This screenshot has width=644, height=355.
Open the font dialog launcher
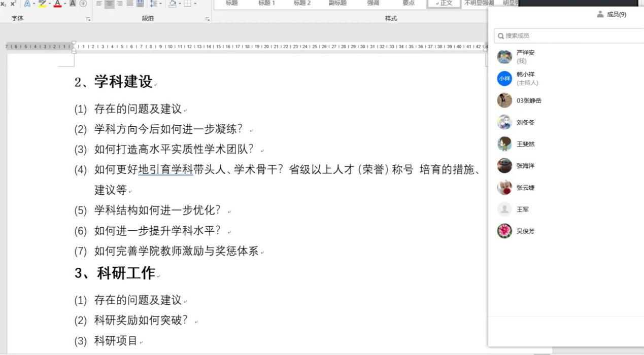coord(88,19)
